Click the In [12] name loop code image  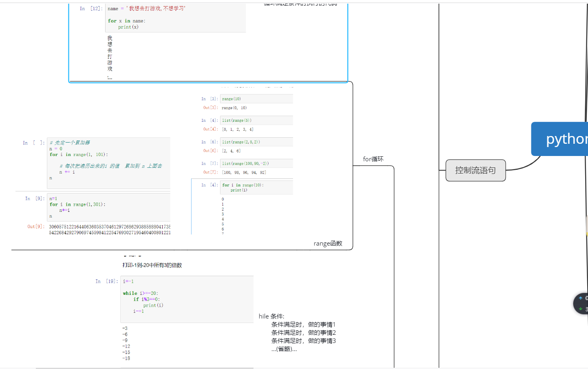[x=175, y=18]
